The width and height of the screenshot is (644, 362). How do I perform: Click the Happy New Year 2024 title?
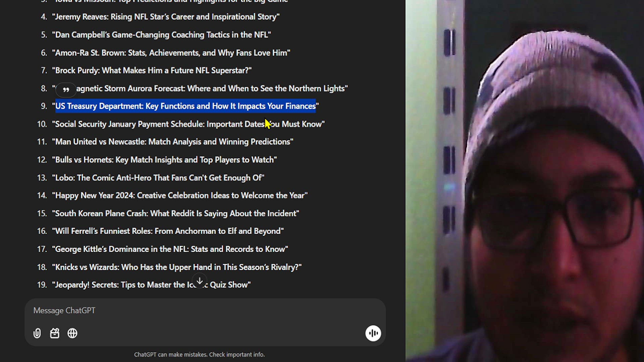[x=180, y=195]
